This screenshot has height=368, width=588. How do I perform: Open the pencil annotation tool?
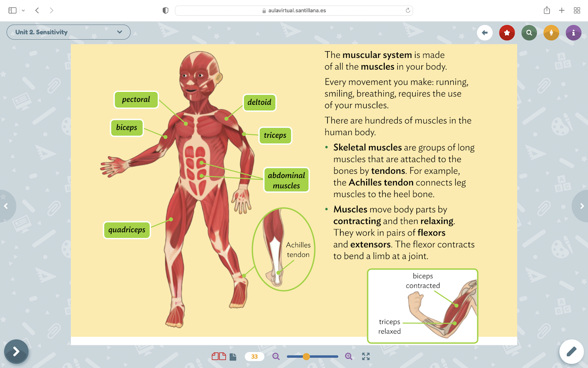coord(571,351)
